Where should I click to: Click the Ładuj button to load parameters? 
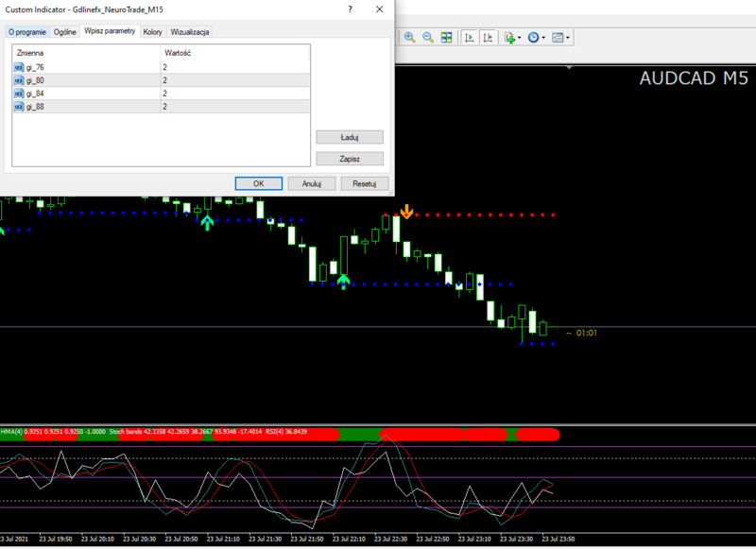tap(349, 137)
